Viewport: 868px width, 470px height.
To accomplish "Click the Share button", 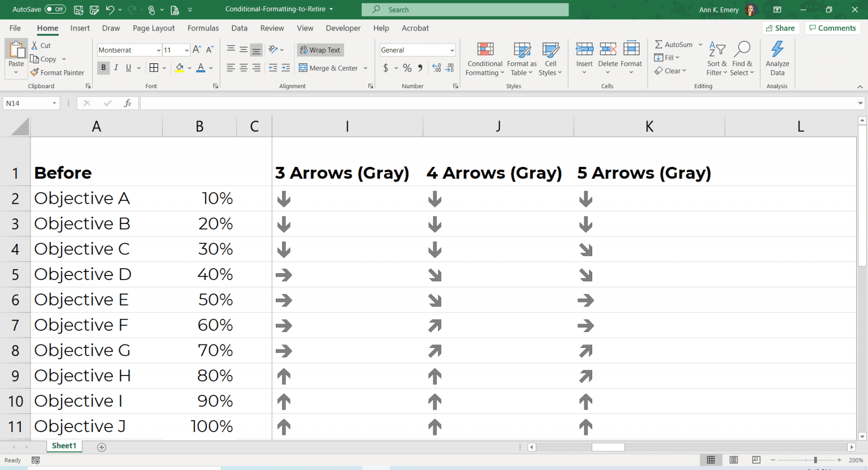I will tap(780, 28).
